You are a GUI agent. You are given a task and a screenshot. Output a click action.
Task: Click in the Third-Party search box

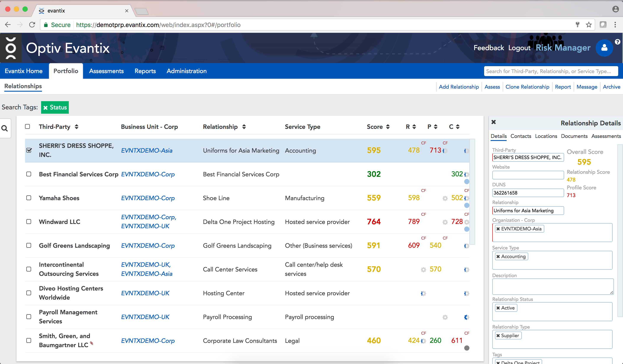click(x=551, y=71)
